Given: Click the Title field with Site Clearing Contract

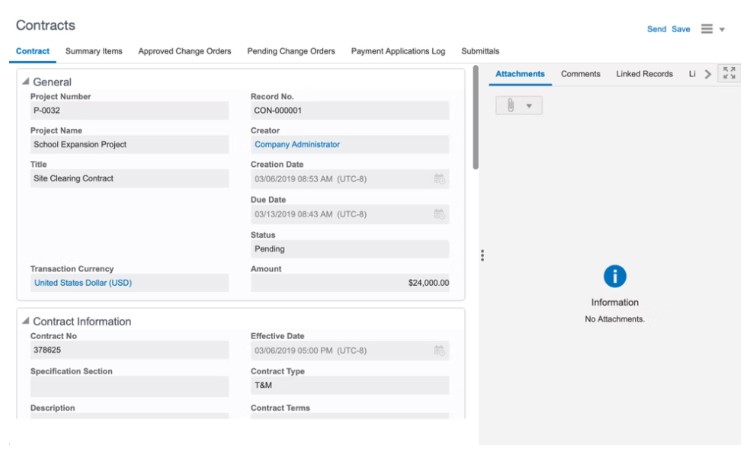Looking at the screenshot, I should (129, 178).
